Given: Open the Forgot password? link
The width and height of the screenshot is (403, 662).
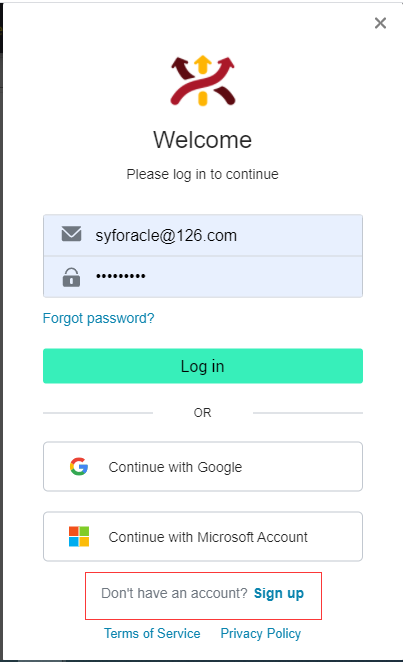Looking at the screenshot, I should 99,318.
